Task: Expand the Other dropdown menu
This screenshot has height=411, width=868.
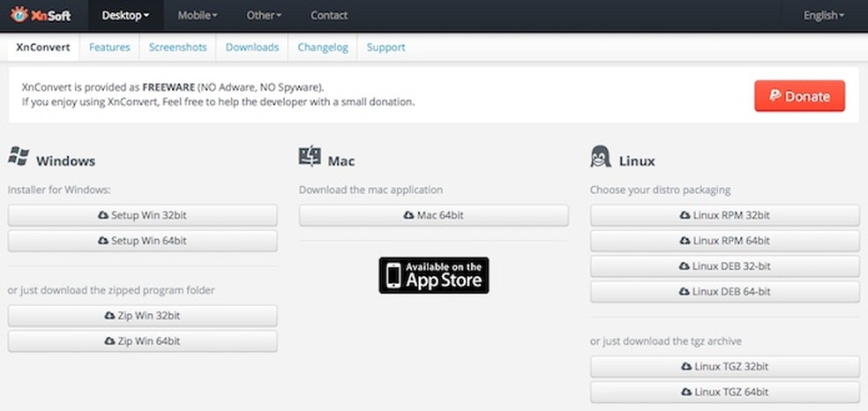Action: [x=264, y=15]
